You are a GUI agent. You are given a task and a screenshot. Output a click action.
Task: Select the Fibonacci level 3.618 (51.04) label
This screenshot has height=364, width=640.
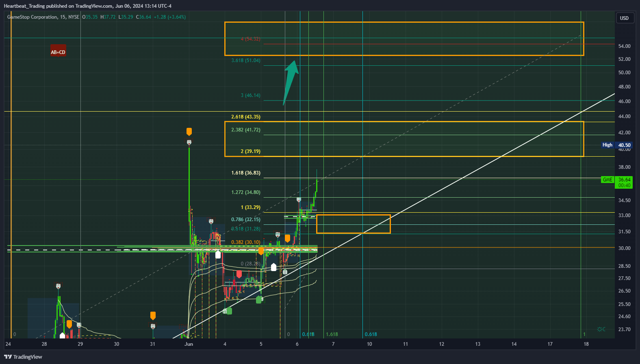[246, 60]
